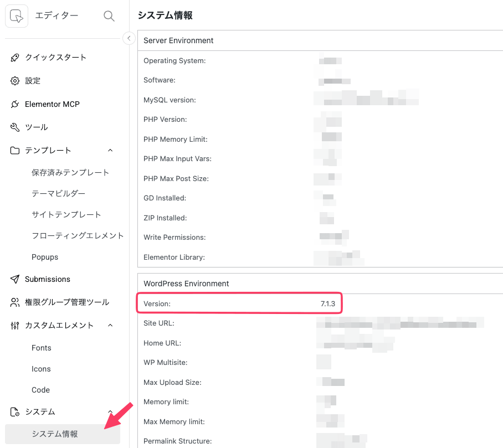Click the Max Memory limit: label

point(174,422)
